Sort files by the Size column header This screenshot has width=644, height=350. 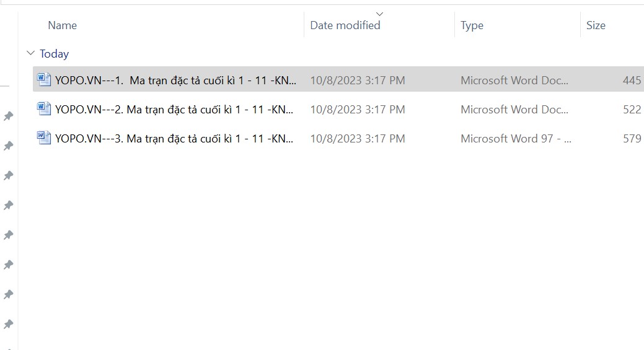tap(596, 25)
